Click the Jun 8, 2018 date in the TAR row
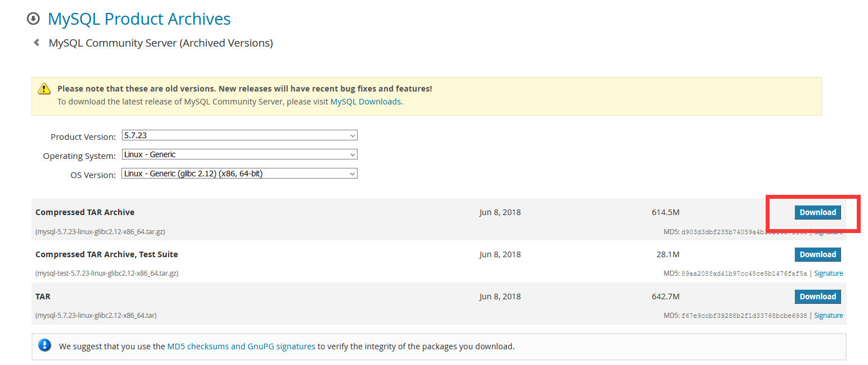The height and width of the screenshot is (365, 868). click(x=500, y=296)
